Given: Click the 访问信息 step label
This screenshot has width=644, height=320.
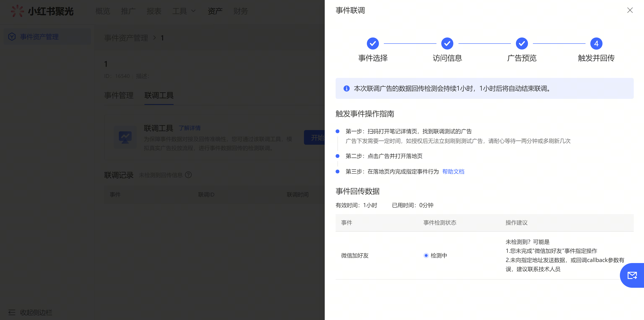Looking at the screenshot, I should (447, 58).
